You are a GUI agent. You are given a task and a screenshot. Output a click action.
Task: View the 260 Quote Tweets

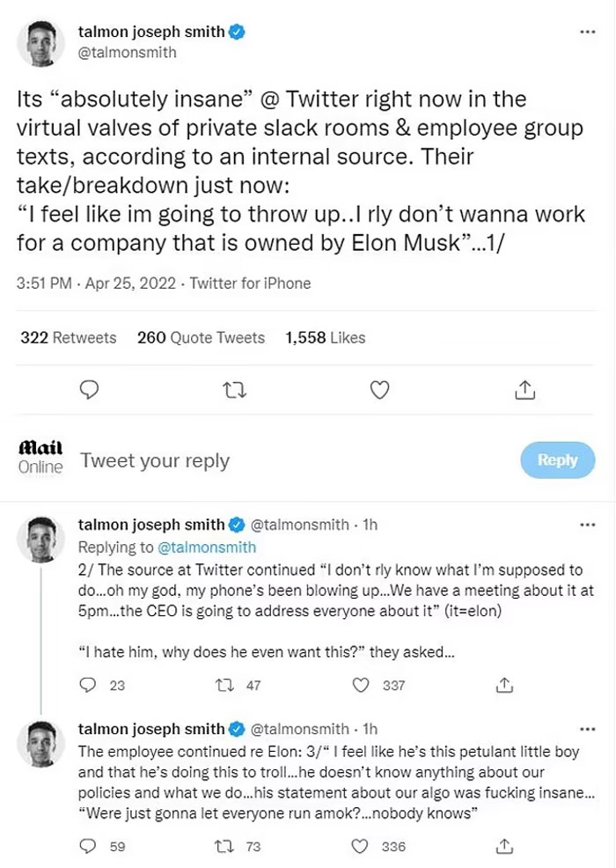(x=201, y=337)
